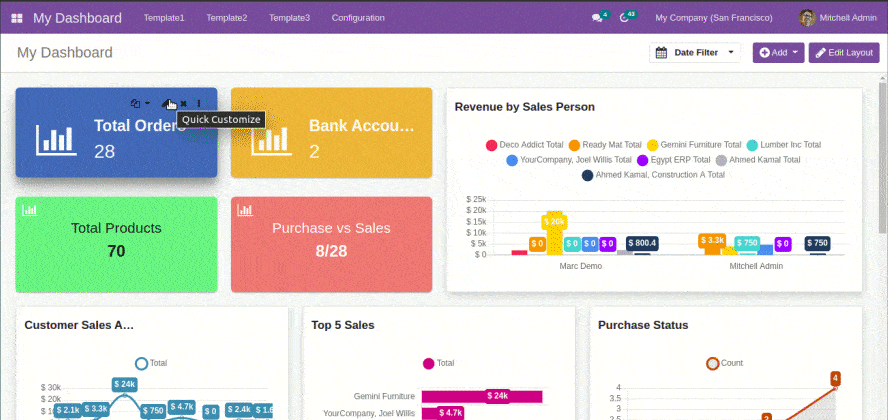Click the chart icon on Total Products tile

30,210
